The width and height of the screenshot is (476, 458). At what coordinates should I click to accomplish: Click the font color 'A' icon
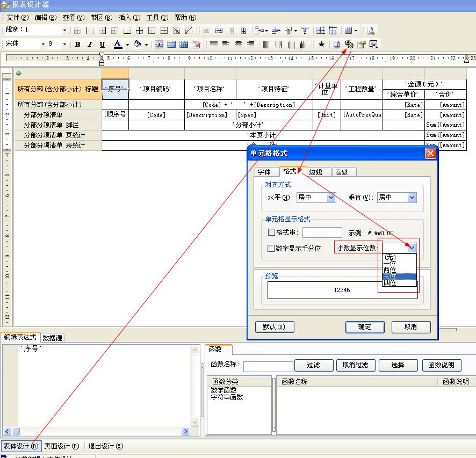118,45
